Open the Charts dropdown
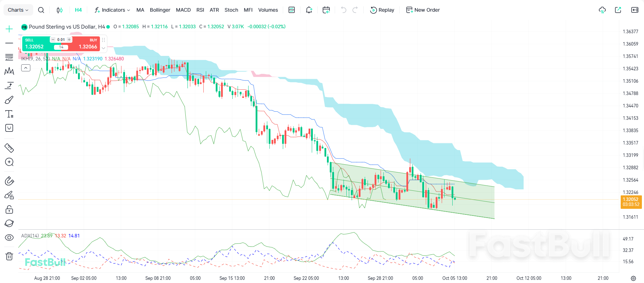This screenshot has height=283, width=644. click(18, 10)
